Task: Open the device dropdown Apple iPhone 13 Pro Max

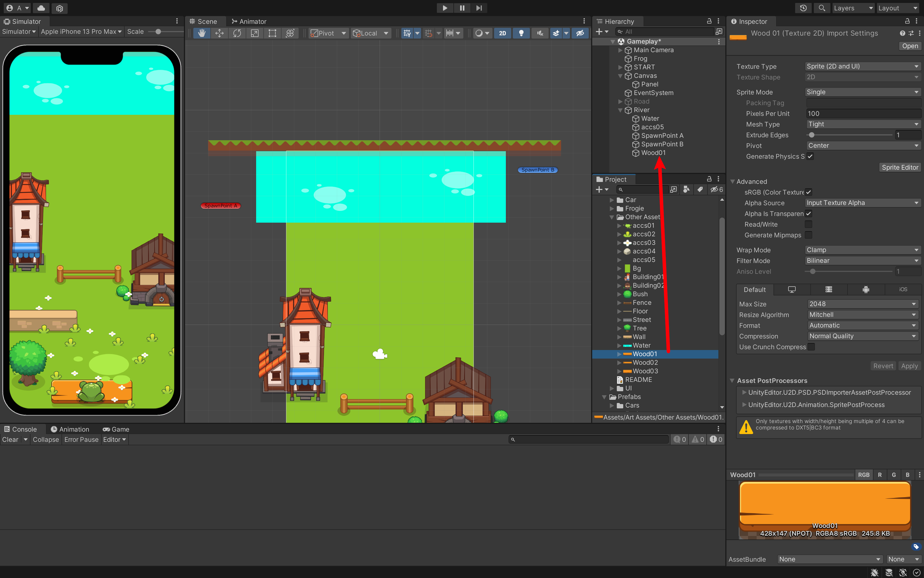Action: [x=81, y=32]
